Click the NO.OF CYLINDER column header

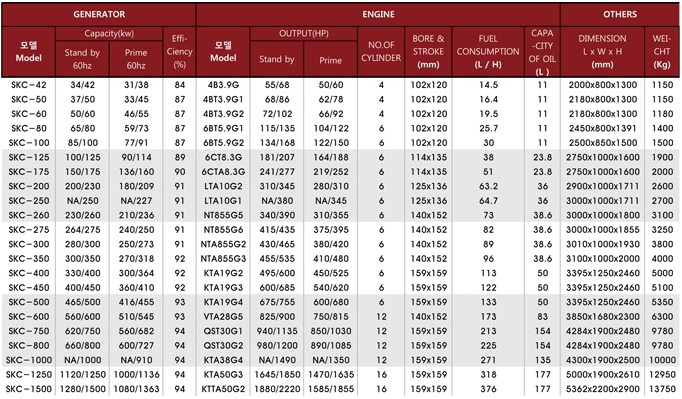pyautogui.click(x=381, y=52)
